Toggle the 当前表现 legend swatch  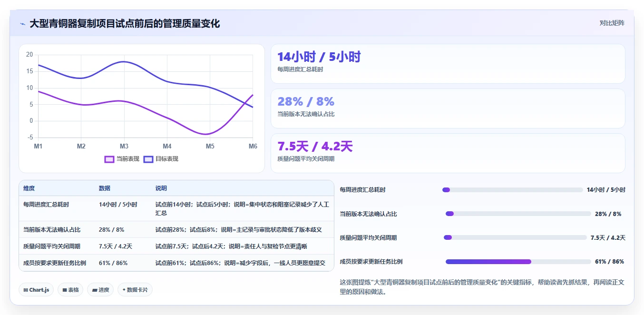click(109, 159)
